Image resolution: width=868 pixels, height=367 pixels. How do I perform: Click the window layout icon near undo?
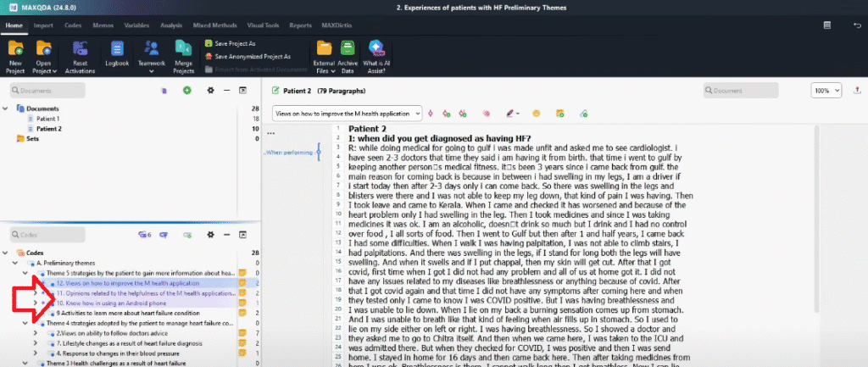[x=827, y=25]
